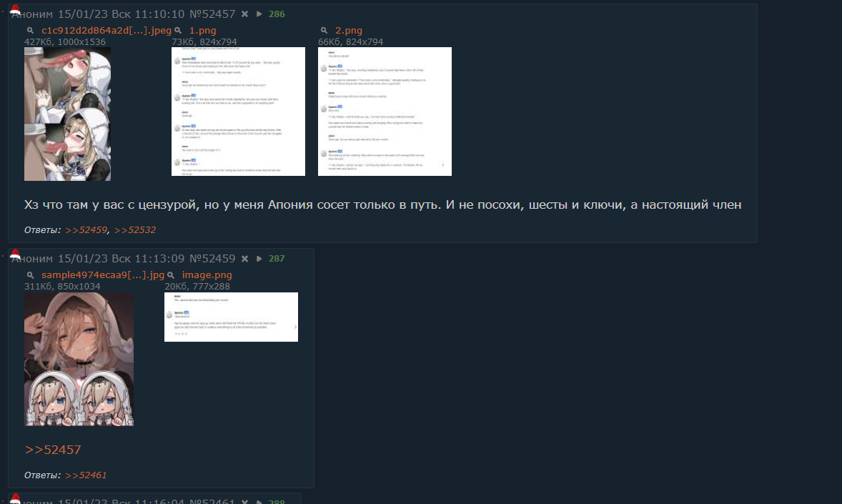Follow reply link >>52532

135,230
